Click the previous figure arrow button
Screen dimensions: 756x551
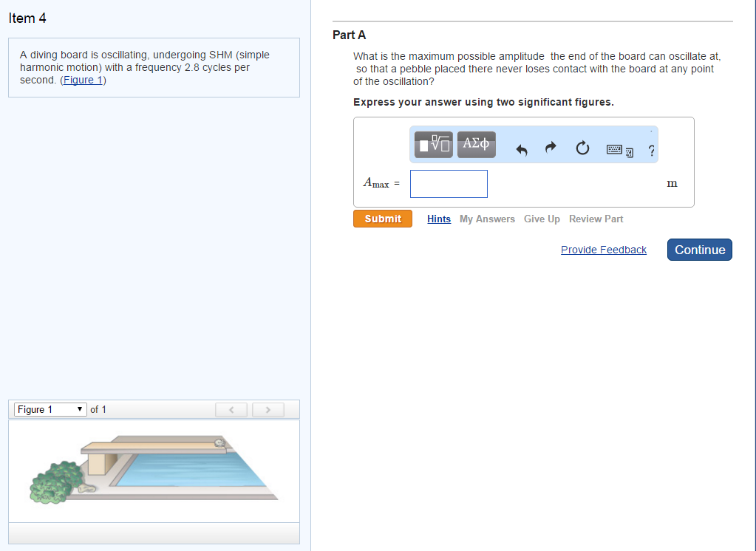(x=231, y=409)
